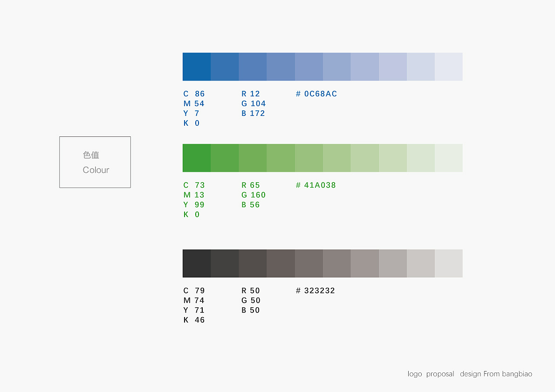Click the hex code # 0C68AC
This screenshot has height=392, width=555.
click(316, 94)
